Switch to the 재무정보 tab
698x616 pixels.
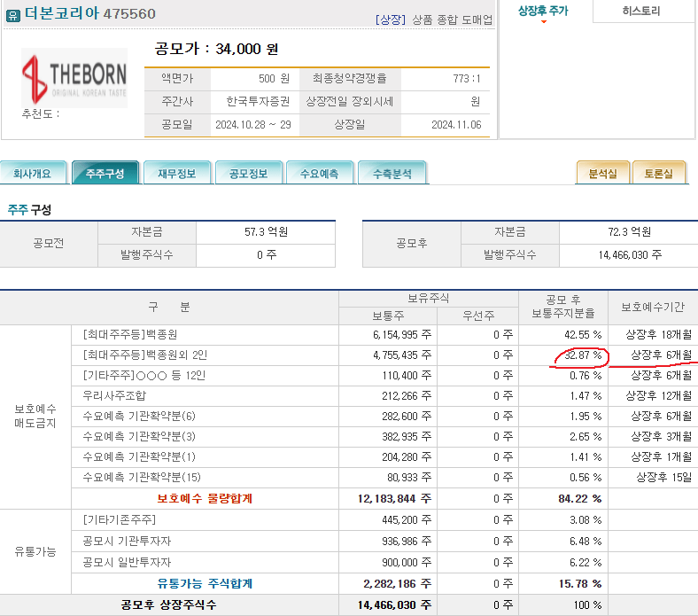tap(177, 173)
